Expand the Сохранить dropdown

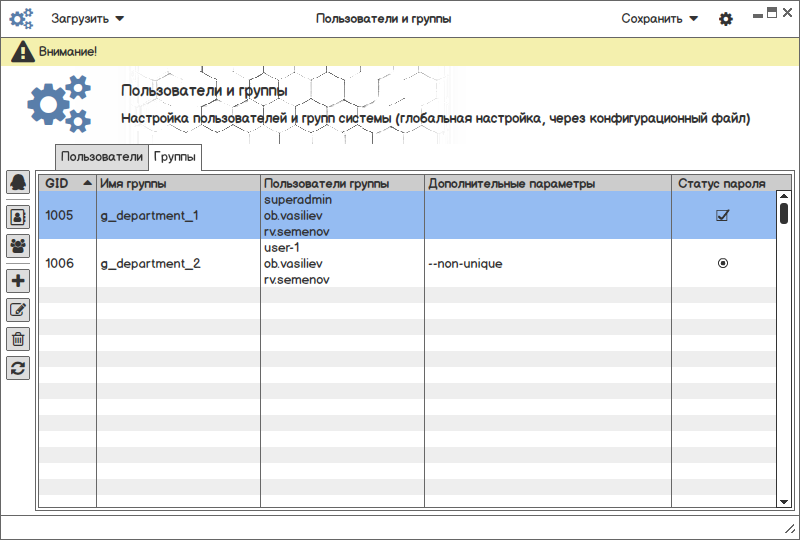[659, 19]
